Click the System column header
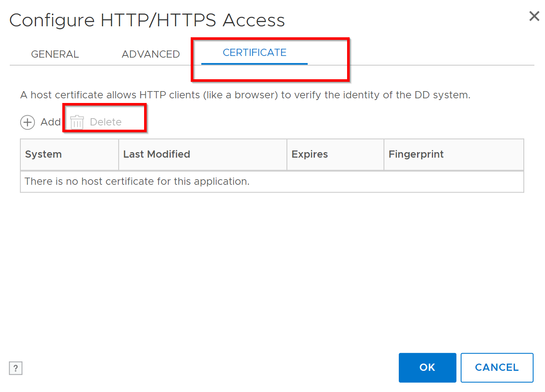 coord(43,154)
